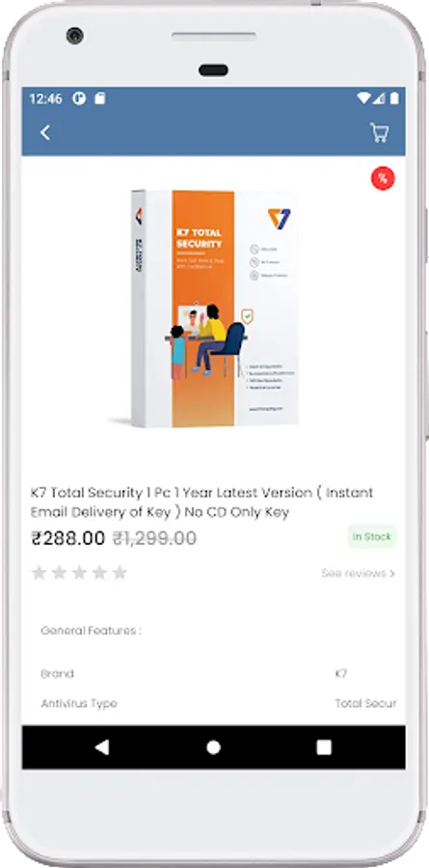429x868 pixels.
Task: Tap the Android back navigation button
Action: (102, 747)
